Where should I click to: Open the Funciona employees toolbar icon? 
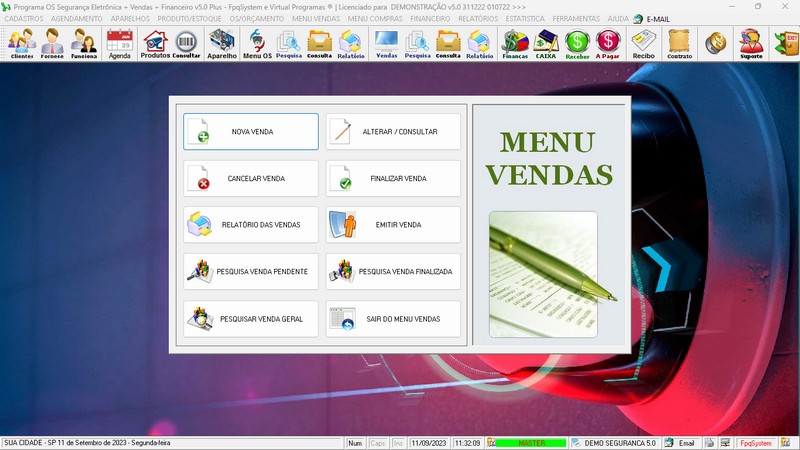pyautogui.click(x=84, y=43)
